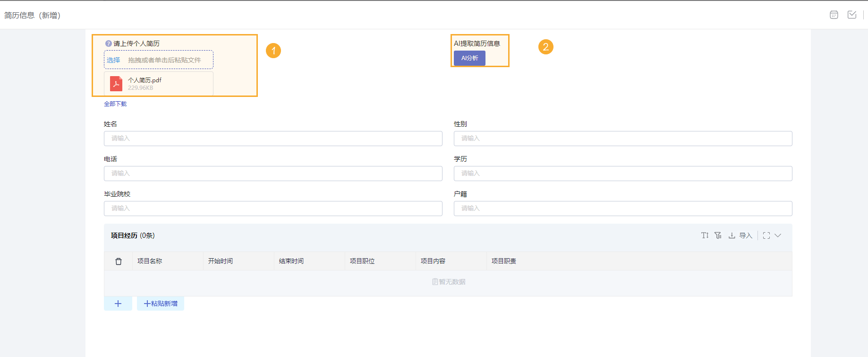Click the text size adjust icon
This screenshot has width=868, height=357.
705,235
